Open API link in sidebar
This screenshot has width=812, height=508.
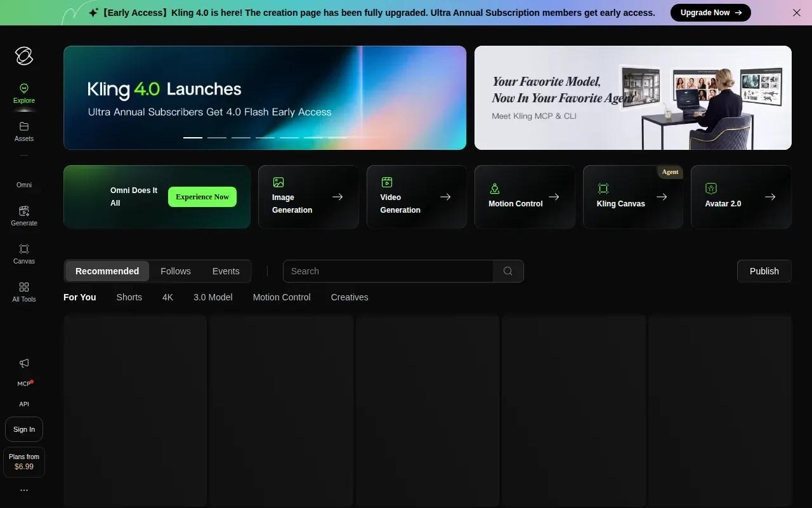pos(24,404)
